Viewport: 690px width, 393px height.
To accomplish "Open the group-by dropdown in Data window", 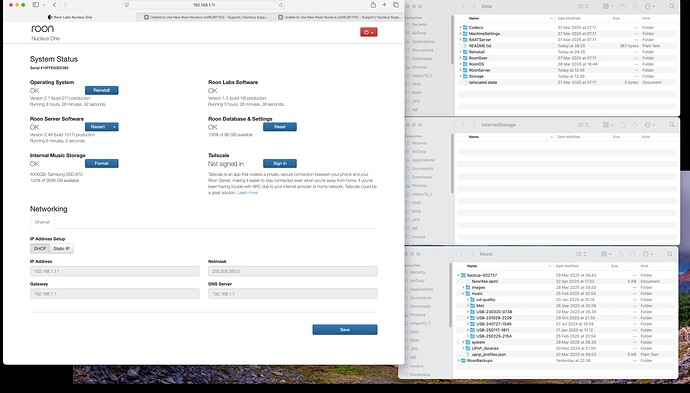I will tap(608, 6).
